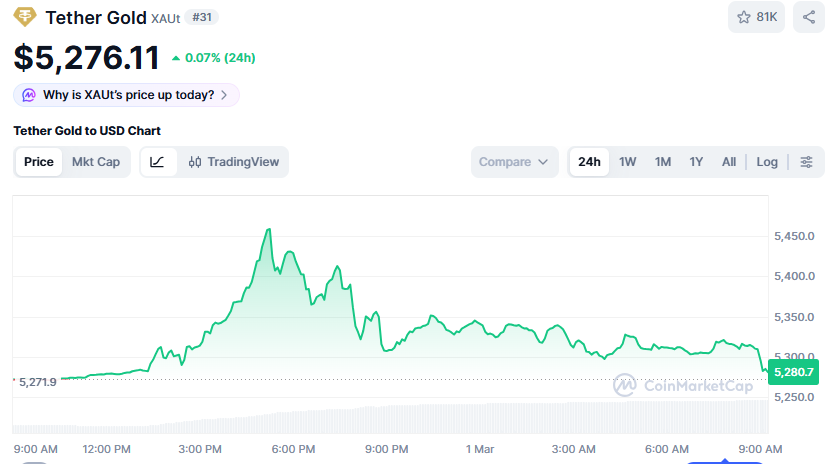Viewport: 831px width, 464px height.
Task: Click the $5,276.11 price value
Action: (86, 58)
